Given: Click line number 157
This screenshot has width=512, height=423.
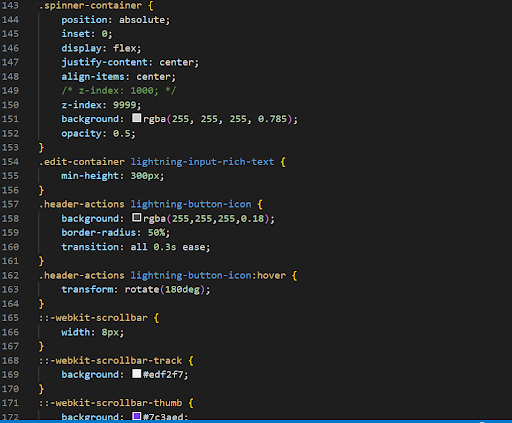Looking at the screenshot, I should tap(10, 204).
